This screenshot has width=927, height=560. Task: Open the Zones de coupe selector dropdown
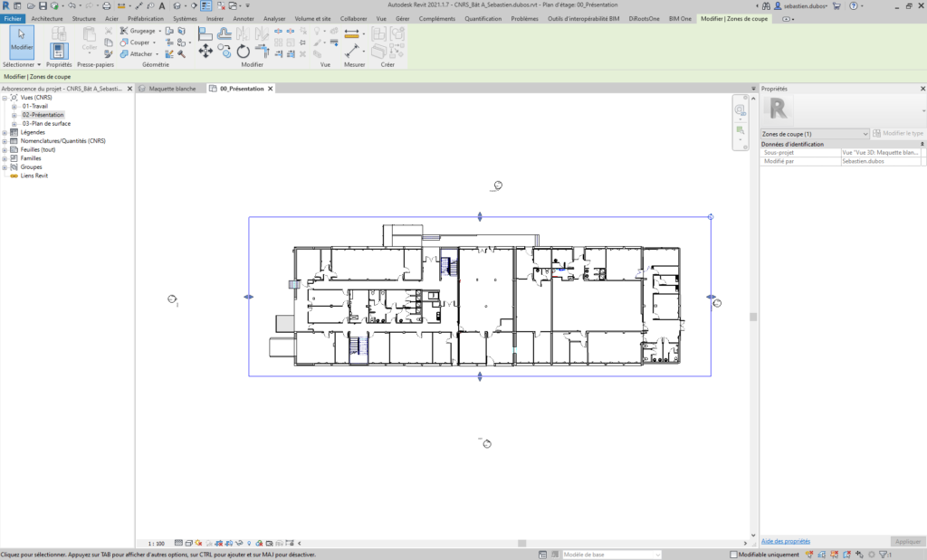click(x=865, y=133)
